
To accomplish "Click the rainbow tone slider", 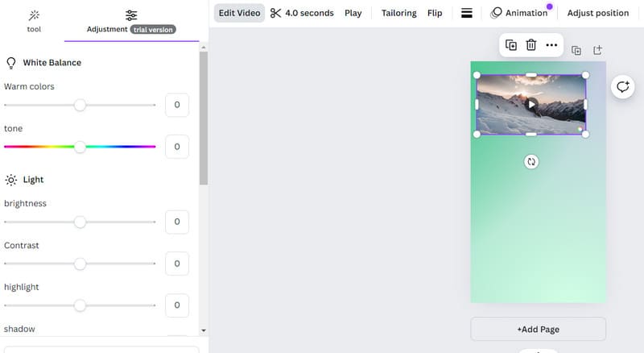I will point(80,147).
